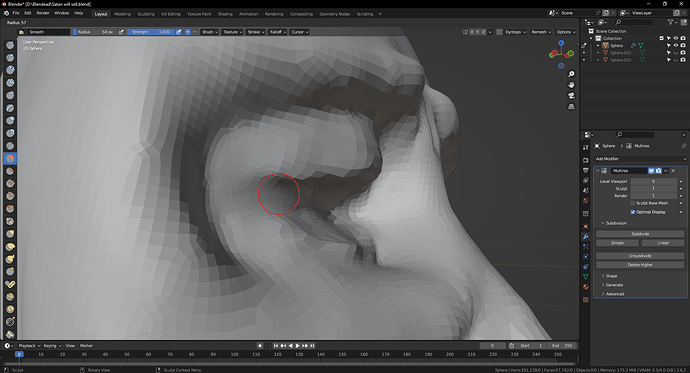The height and width of the screenshot is (373, 690).
Task: Click the pan hand viewport icon
Action: (571, 85)
